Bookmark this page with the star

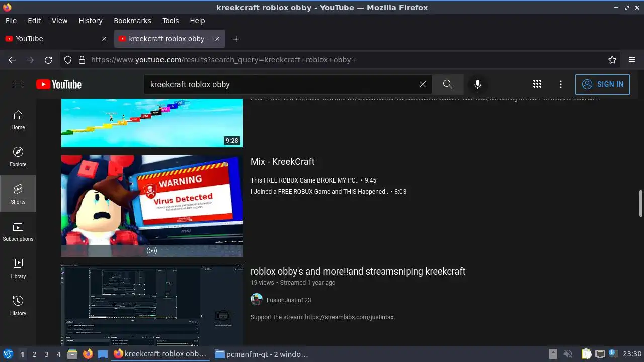pos(612,60)
